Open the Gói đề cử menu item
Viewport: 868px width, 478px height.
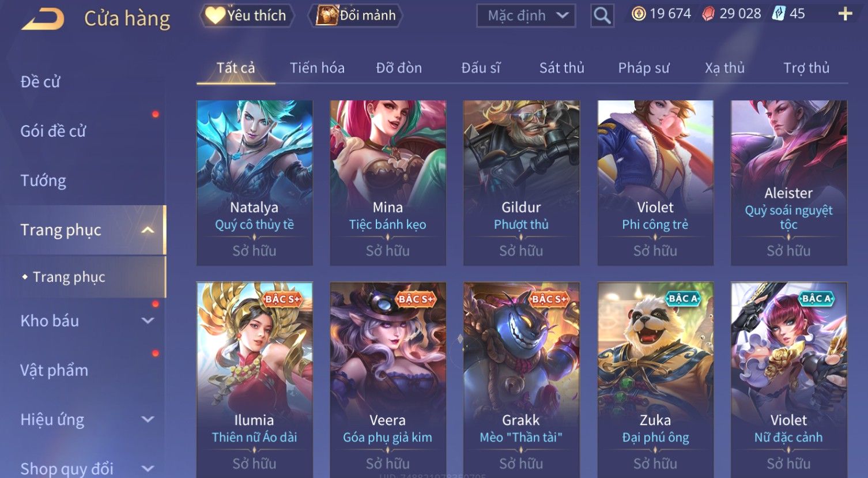(x=53, y=131)
